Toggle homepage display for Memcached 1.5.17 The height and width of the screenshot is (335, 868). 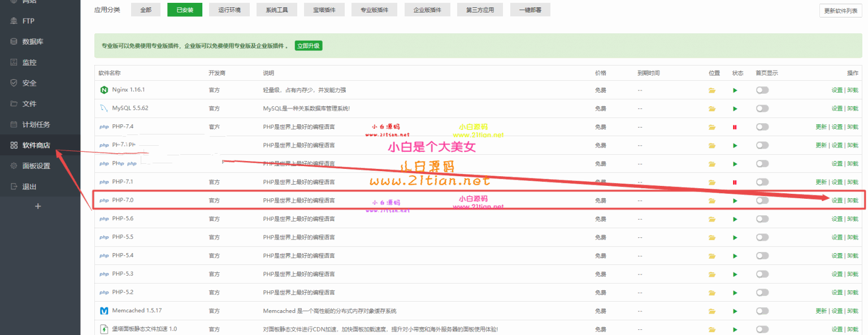click(x=762, y=311)
